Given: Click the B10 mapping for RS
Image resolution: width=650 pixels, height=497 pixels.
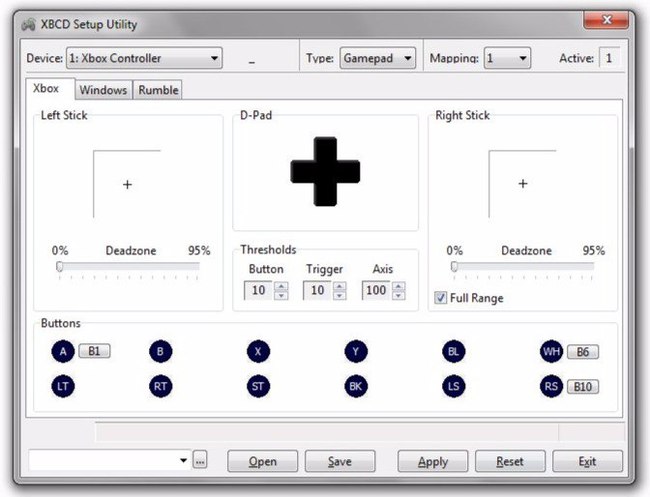Looking at the screenshot, I should [582, 386].
